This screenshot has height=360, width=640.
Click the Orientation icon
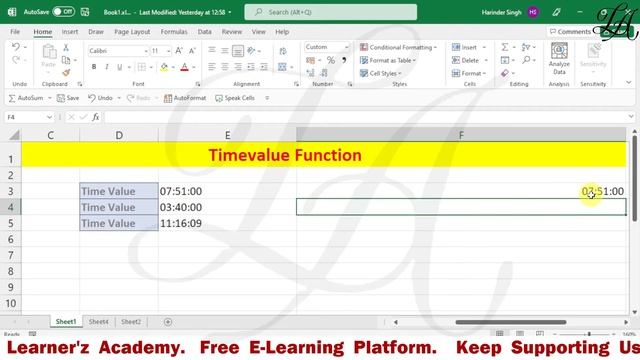(x=251, y=51)
